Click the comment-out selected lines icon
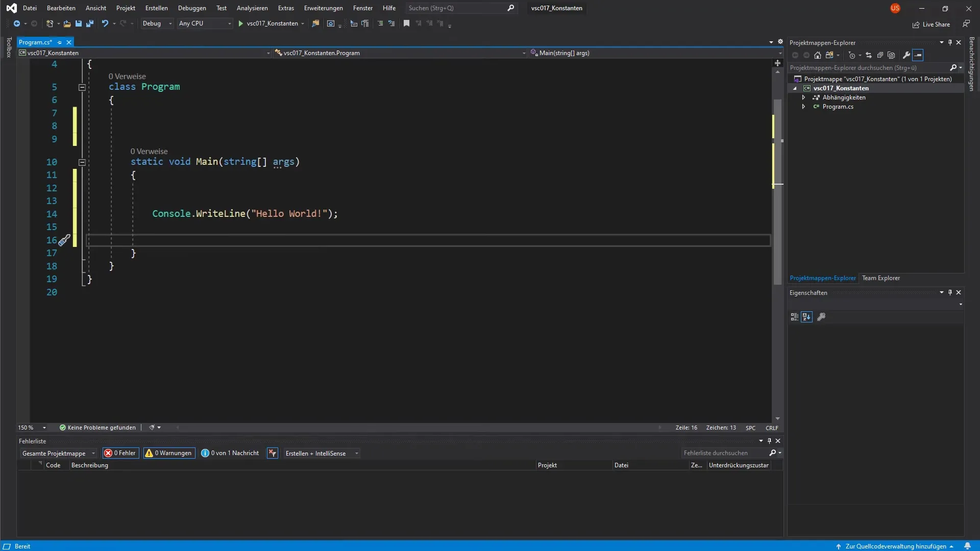The height and width of the screenshot is (551, 980). [x=380, y=23]
